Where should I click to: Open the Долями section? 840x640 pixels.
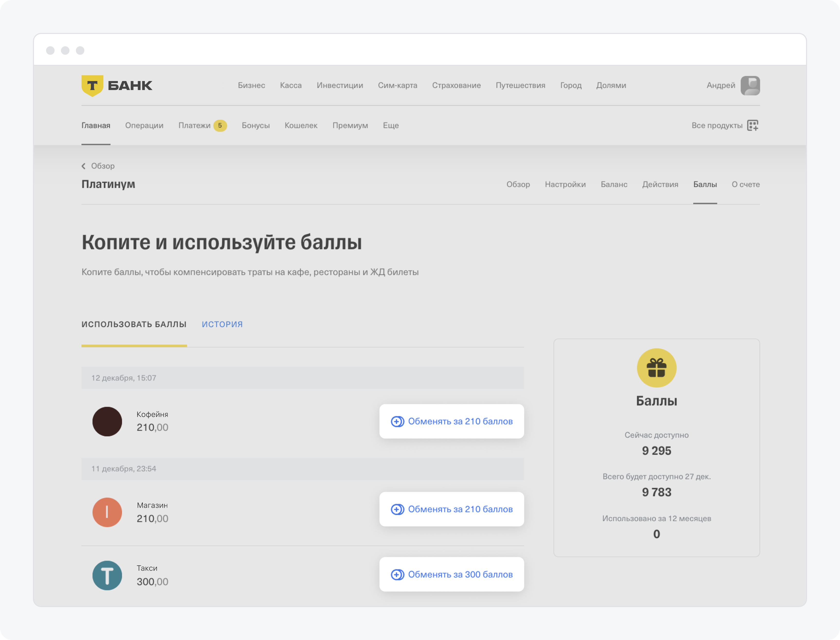point(611,85)
